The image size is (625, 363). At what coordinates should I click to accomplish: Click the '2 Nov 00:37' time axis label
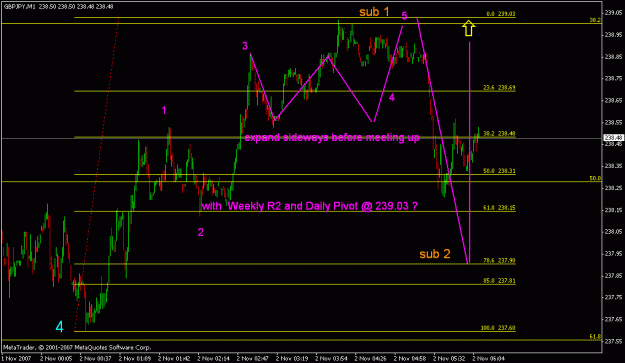click(95, 358)
